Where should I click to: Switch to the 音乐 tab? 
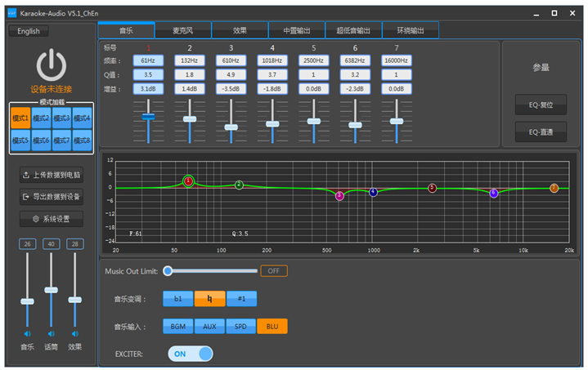127,30
